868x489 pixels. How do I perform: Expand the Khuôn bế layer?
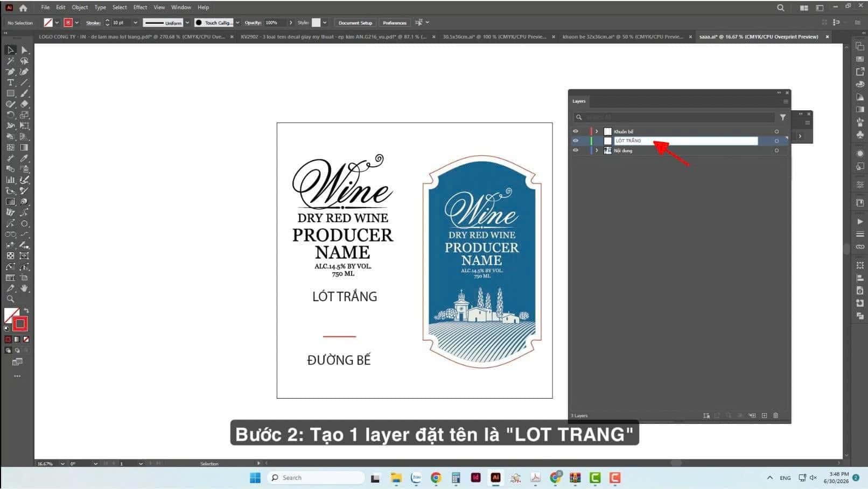click(x=597, y=131)
